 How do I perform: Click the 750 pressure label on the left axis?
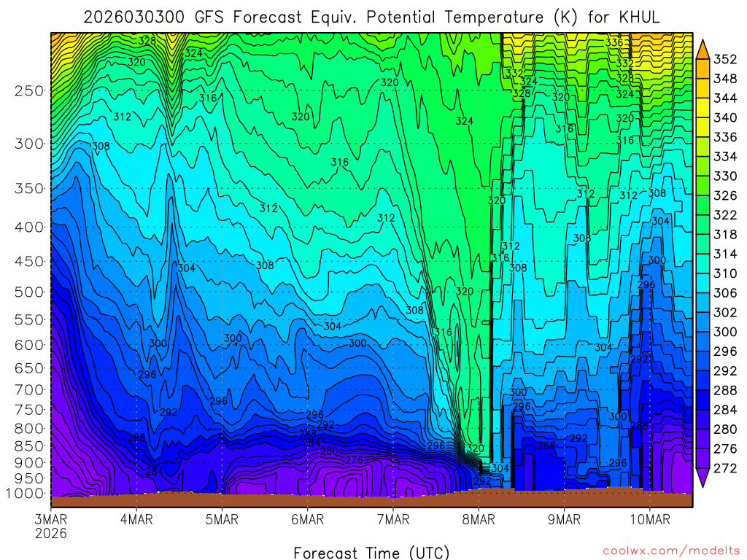(29, 410)
